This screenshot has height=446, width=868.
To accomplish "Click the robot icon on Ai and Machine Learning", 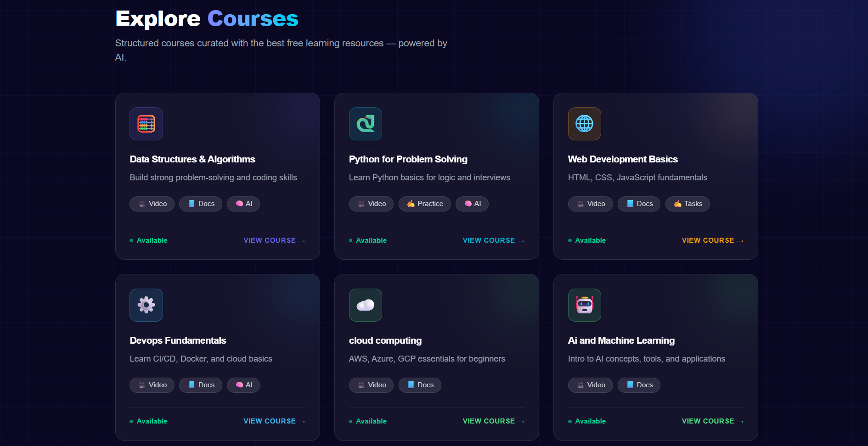I will (x=584, y=305).
